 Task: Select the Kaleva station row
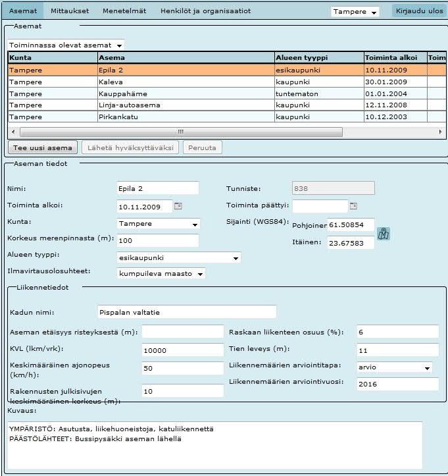pos(227,82)
